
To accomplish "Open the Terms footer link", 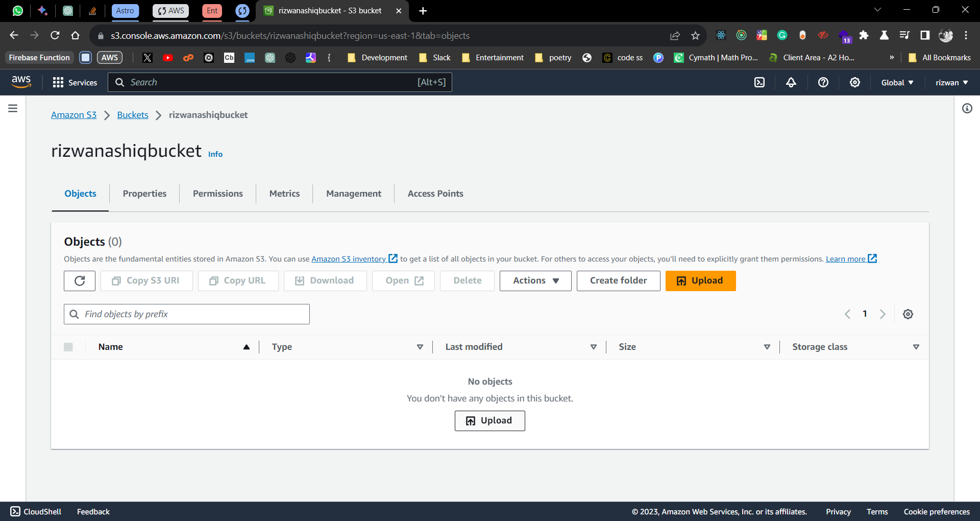I will coord(877,512).
